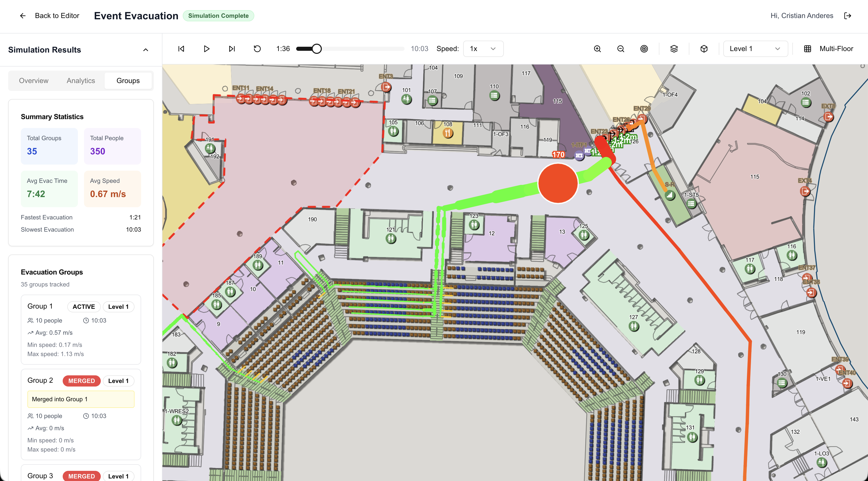The width and height of the screenshot is (868, 481).
Task: Click the green icon in room 110
Action: click(x=494, y=95)
